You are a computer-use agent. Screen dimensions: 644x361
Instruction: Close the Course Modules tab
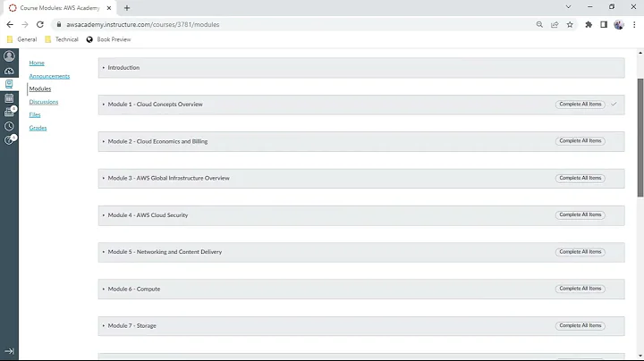coord(109,8)
